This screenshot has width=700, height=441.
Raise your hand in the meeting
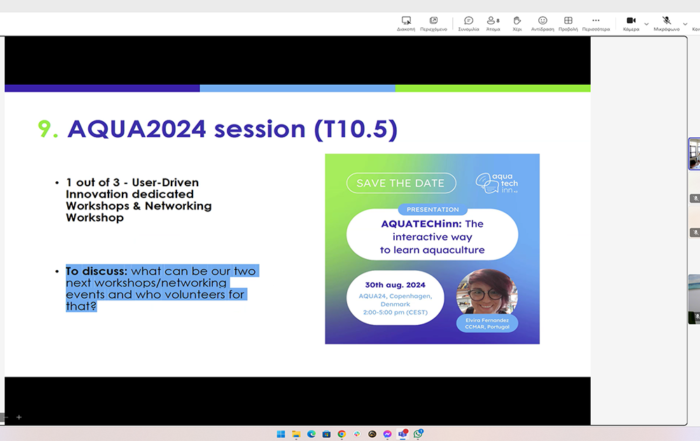517,21
